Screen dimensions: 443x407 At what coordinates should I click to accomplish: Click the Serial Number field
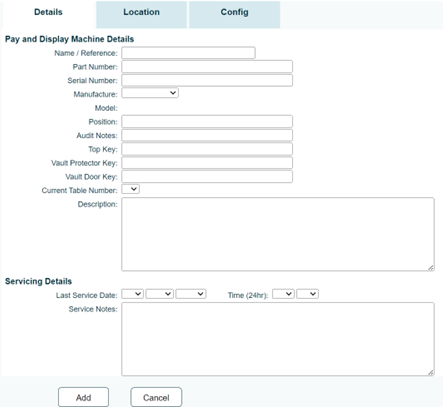[207, 80]
